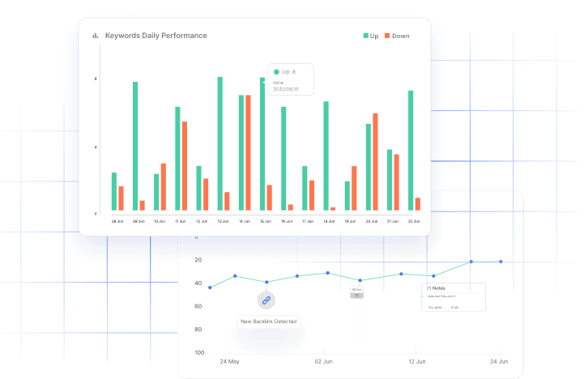Toggle the orange Down legend swatch
The image size is (588, 379).
[387, 36]
